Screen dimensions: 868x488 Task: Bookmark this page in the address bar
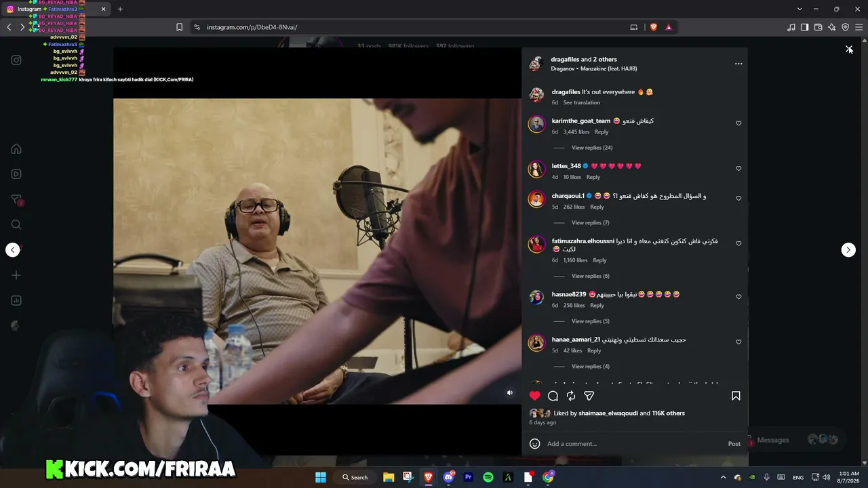pos(179,27)
